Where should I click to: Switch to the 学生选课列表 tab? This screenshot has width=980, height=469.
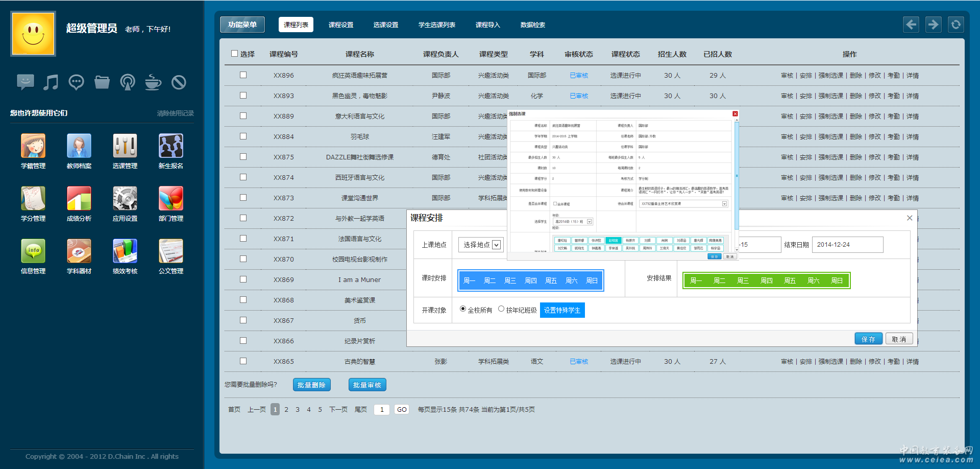437,25
